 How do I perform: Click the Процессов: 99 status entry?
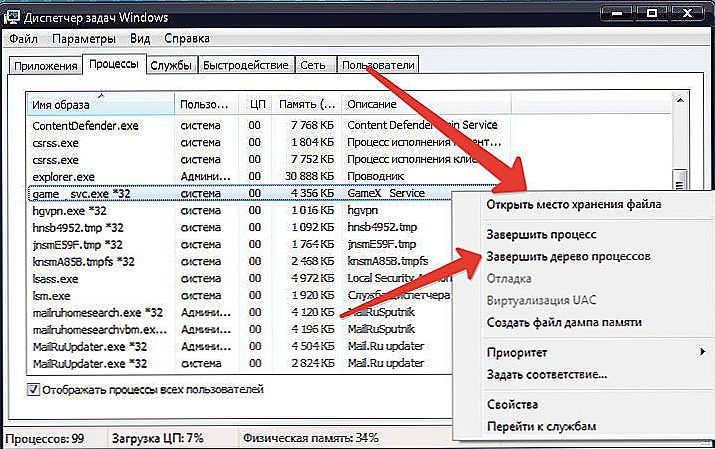[x=45, y=439]
